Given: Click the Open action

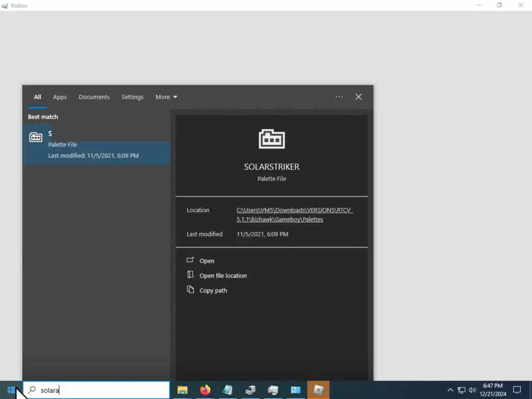Looking at the screenshot, I should coord(206,261).
